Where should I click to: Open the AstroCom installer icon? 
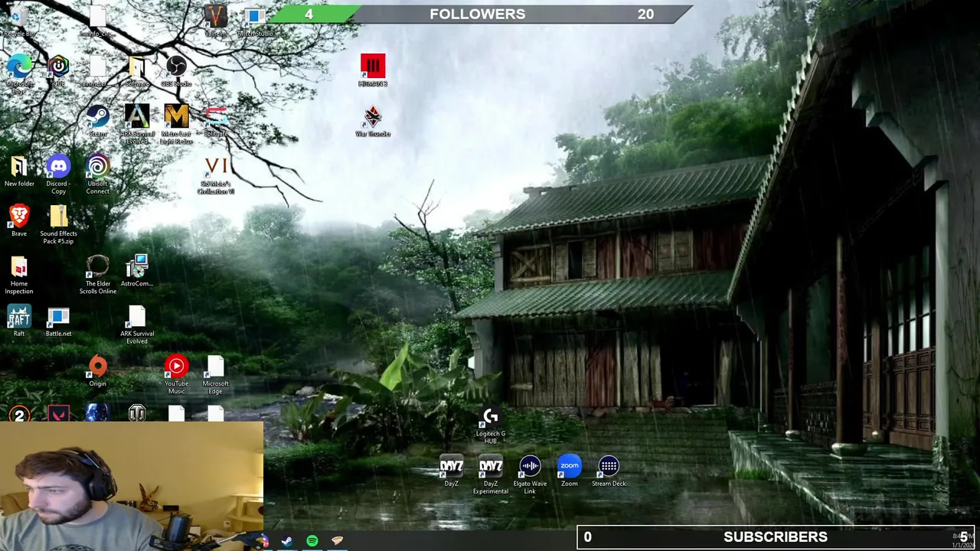click(x=137, y=271)
